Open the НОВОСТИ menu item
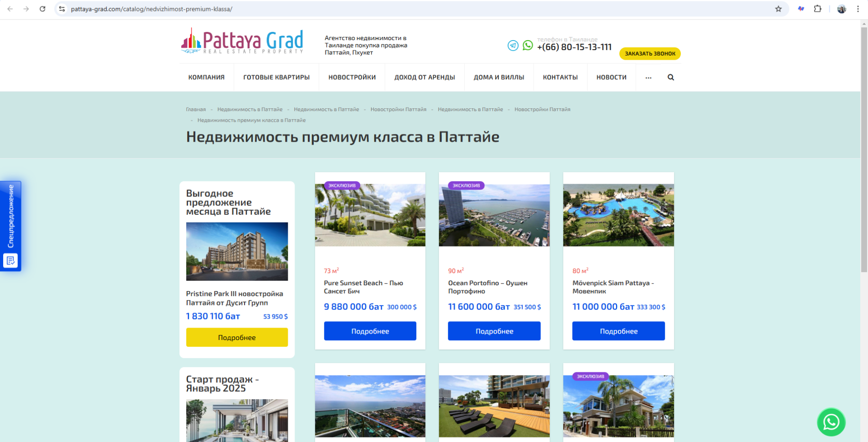 click(611, 77)
